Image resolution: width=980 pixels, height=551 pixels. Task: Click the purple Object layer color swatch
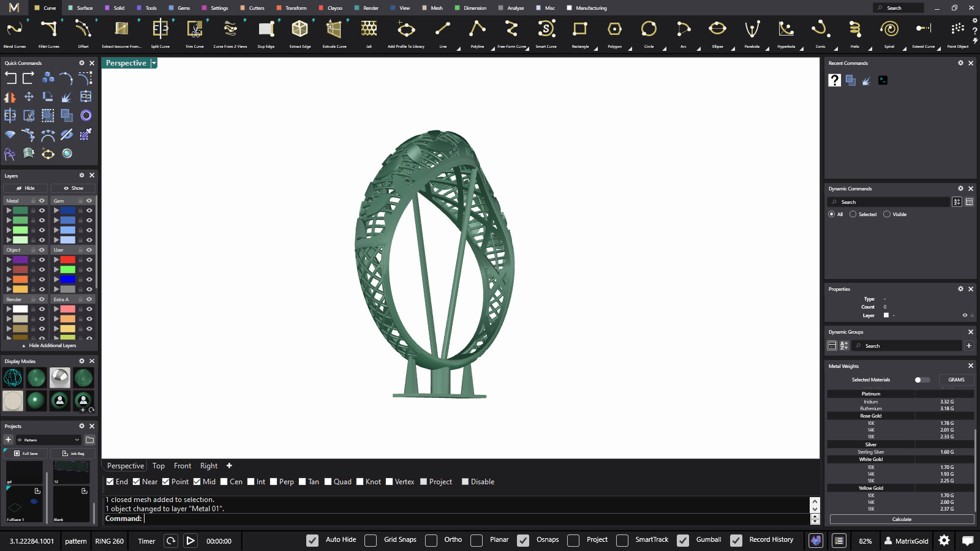20,260
